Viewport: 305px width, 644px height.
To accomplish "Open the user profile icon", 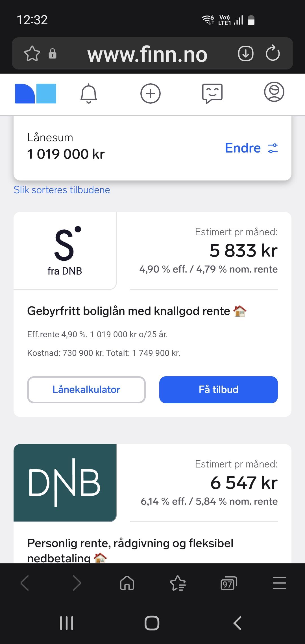I will point(274,92).
